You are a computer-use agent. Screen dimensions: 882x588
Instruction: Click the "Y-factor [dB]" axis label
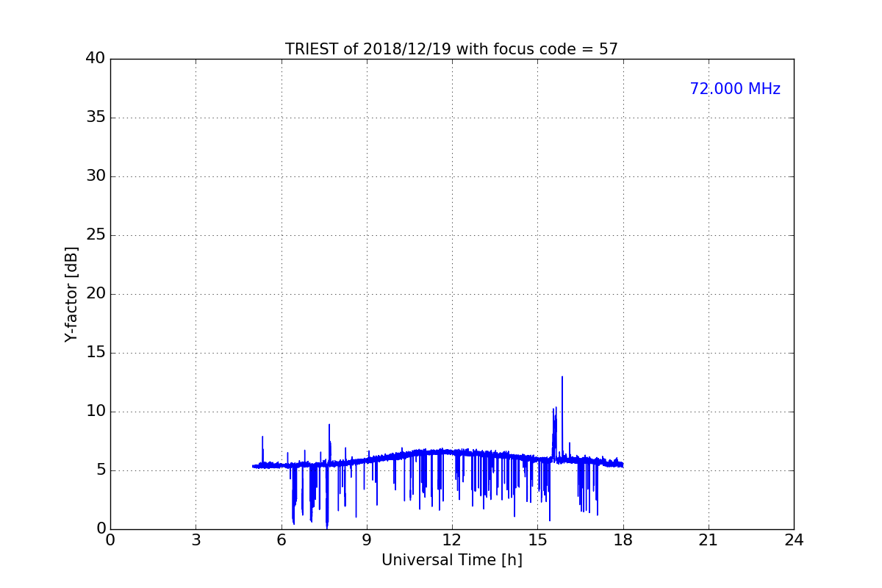tap(71, 294)
